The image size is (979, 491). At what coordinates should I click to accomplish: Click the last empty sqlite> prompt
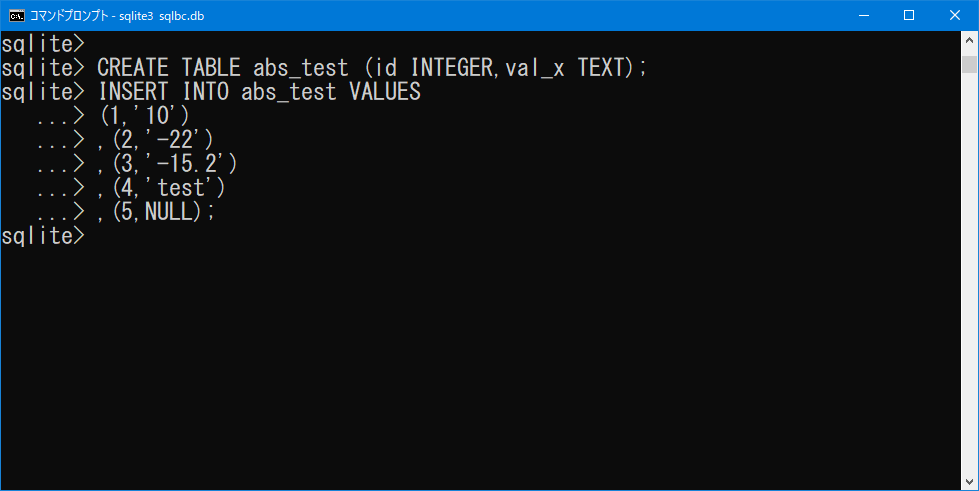(42, 236)
